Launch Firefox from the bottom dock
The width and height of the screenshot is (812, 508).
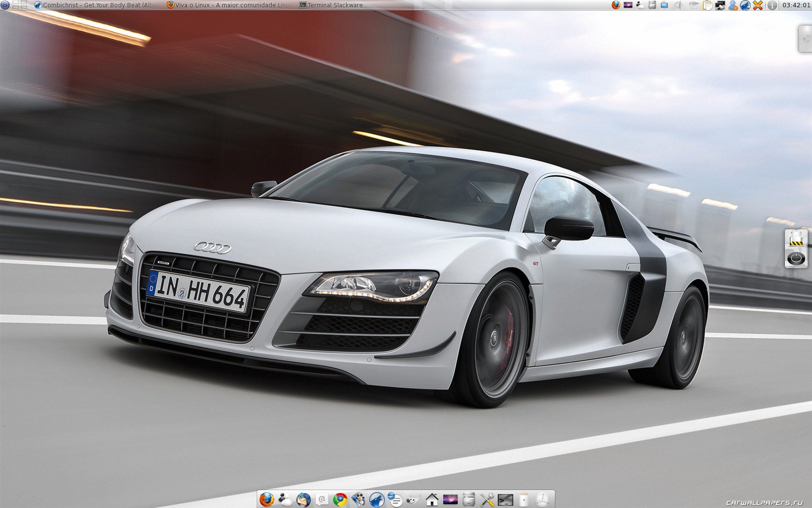pyautogui.click(x=267, y=499)
